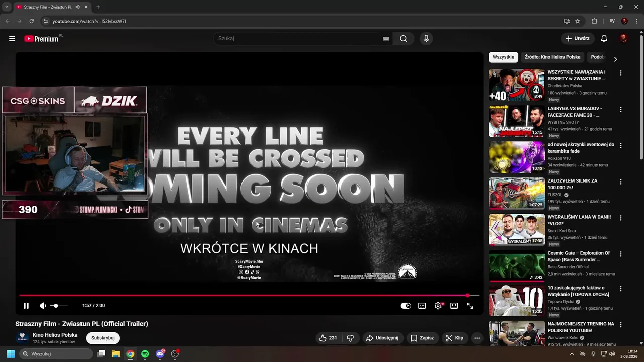The image size is (644, 362).
Task: Open options for Cosmic Gate video
Action: pos(621,254)
